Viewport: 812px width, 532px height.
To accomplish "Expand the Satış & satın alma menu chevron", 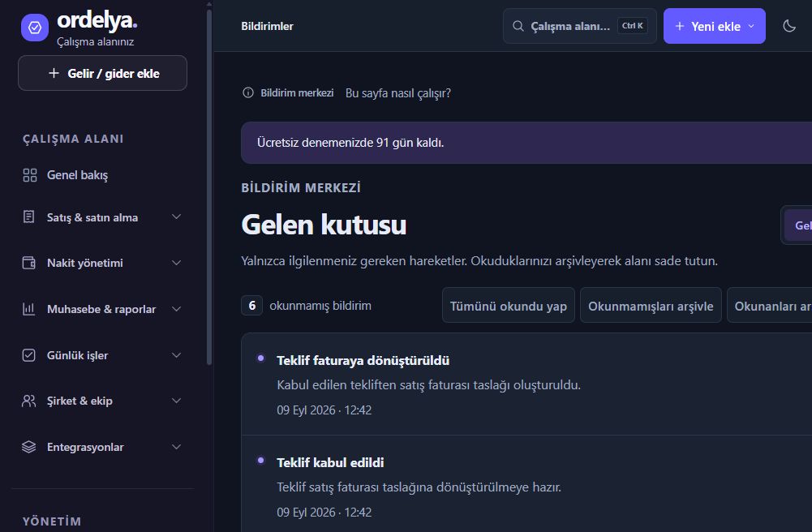I will pyautogui.click(x=177, y=217).
